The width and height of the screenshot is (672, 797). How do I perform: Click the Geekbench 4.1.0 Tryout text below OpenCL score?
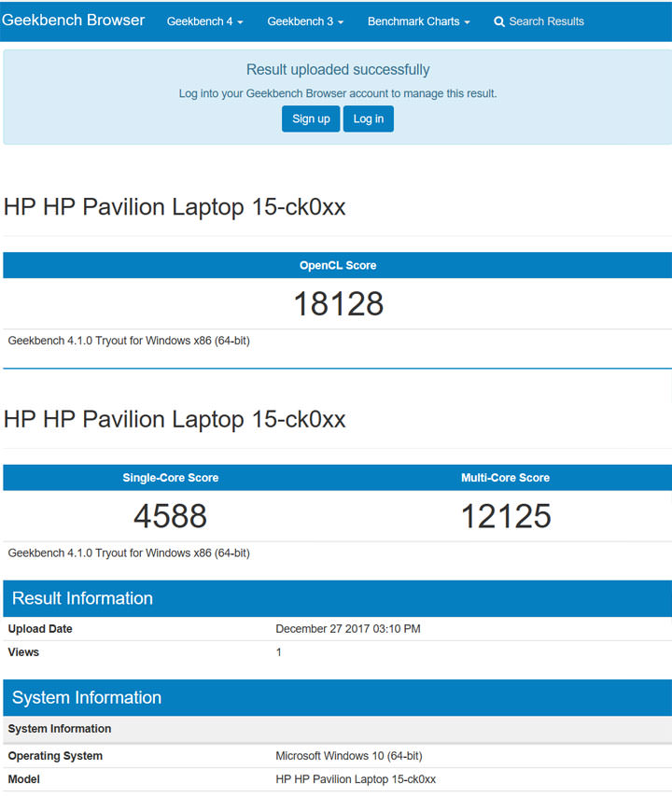[x=129, y=341]
